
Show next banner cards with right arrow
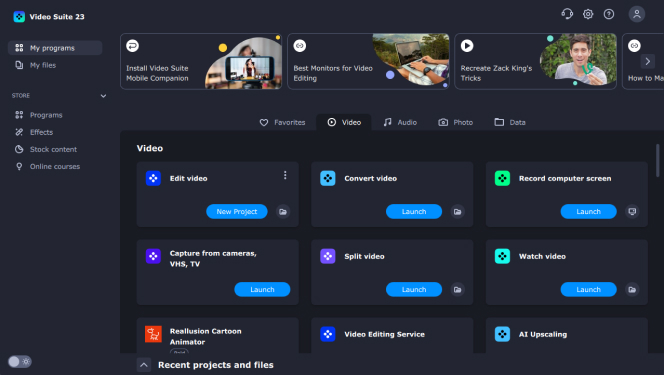[647, 61]
